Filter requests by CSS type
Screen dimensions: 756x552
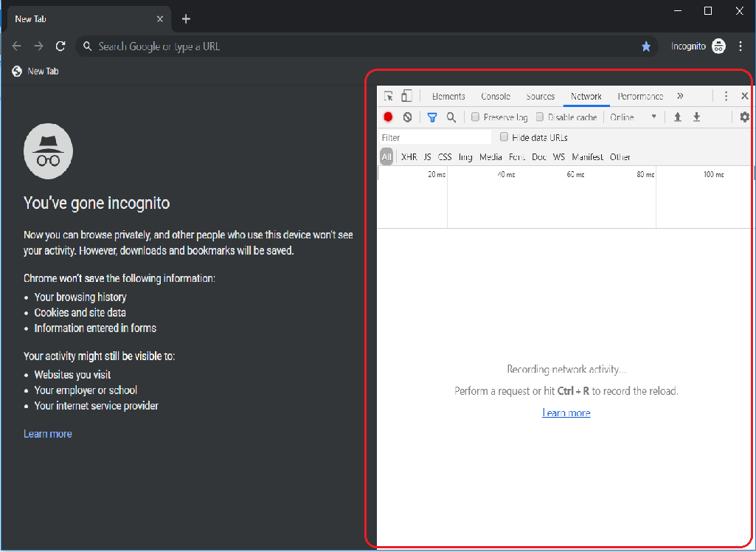445,157
